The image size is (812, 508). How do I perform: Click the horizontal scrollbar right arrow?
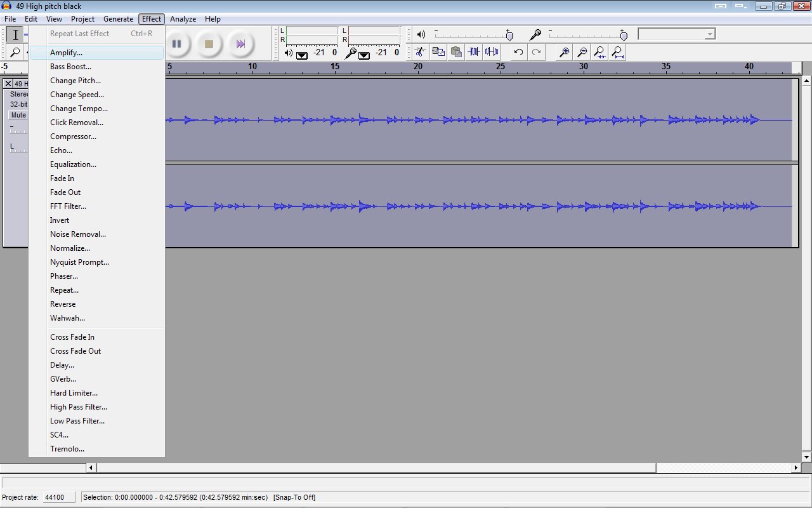tap(796, 468)
